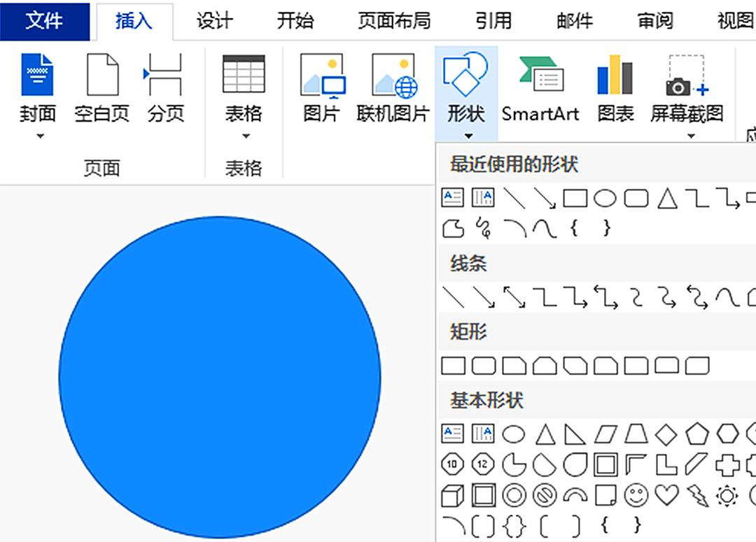
Task: Select the horizontal text box shape
Action: tap(452, 197)
